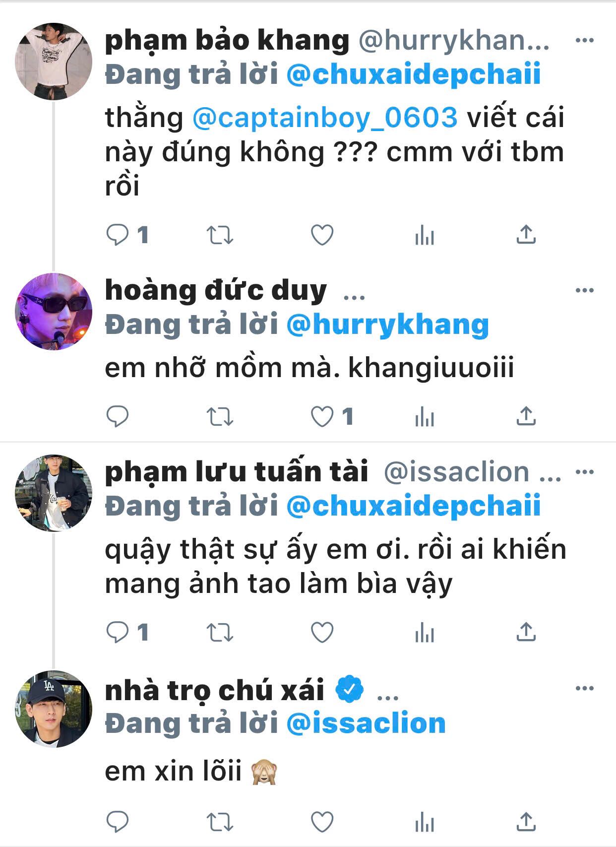Share phạm bảo khang's tweet
Viewport: 616px width, 847px height.
526,235
